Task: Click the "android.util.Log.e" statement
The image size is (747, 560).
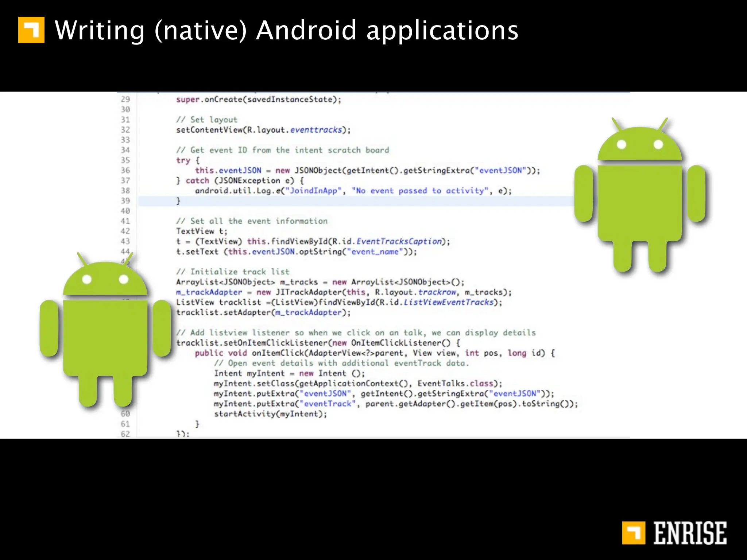Action: (353, 191)
